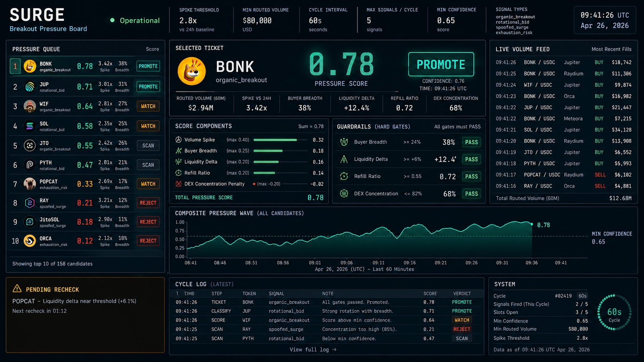Click the PYTH token icon in queue
644x362 pixels.
pos(30,165)
